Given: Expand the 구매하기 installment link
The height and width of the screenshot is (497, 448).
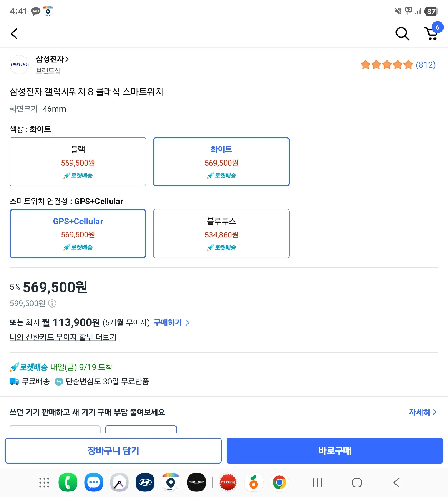Looking at the screenshot, I should pos(172,323).
